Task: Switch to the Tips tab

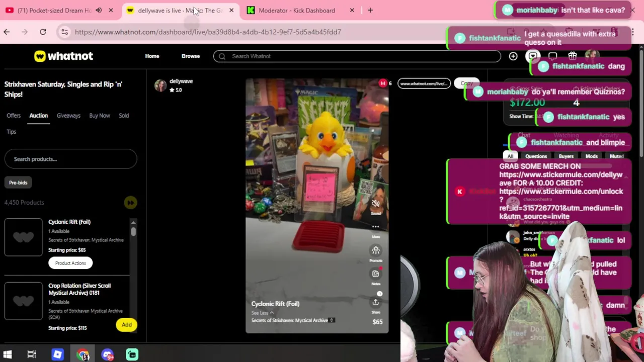Action: click(x=11, y=132)
